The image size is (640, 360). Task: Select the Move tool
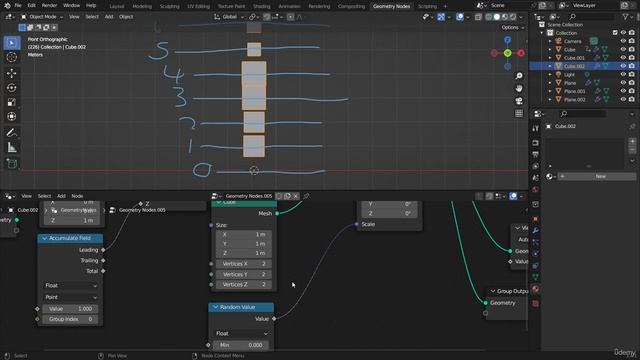[x=12, y=73]
